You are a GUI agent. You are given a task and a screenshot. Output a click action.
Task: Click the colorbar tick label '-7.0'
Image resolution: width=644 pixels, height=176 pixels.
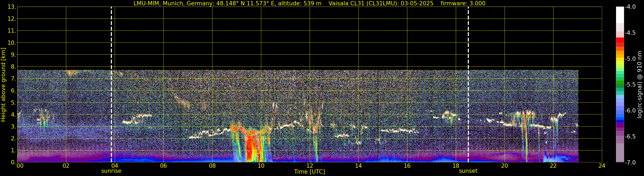point(630,163)
